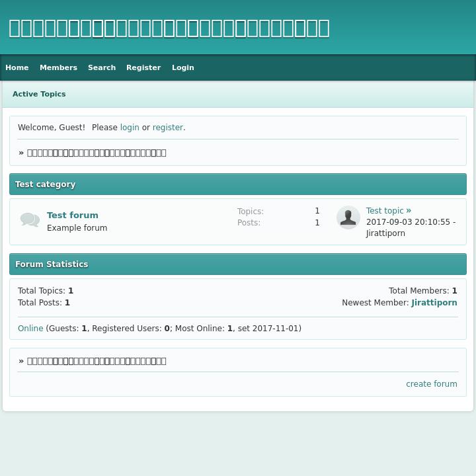The image size is (476, 476).
Task: Click the breadcrumb text below welcome message
Action: [x=97, y=153]
